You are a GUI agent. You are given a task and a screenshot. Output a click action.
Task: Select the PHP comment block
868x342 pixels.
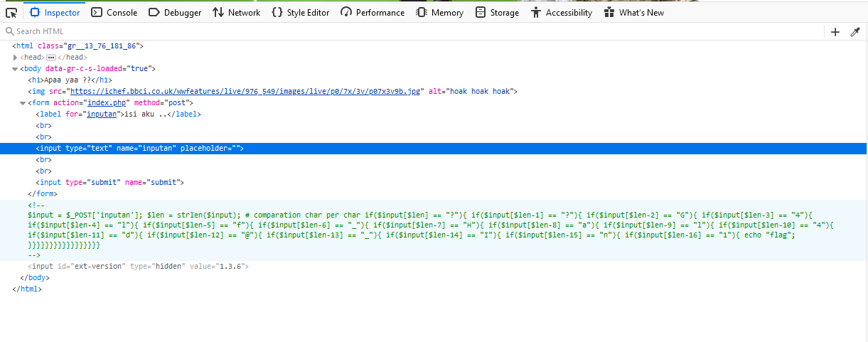tap(434, 229)
